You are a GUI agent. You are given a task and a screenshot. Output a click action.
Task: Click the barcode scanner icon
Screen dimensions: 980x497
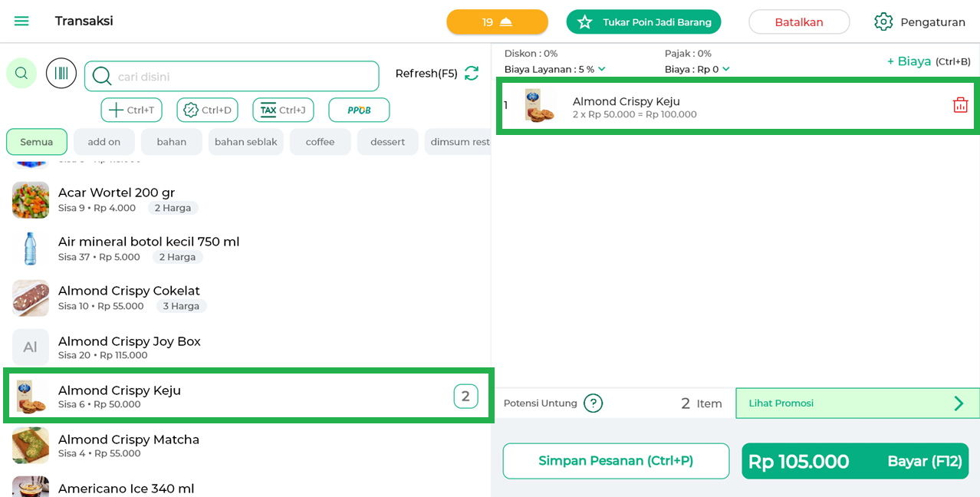tap(61, 73)
